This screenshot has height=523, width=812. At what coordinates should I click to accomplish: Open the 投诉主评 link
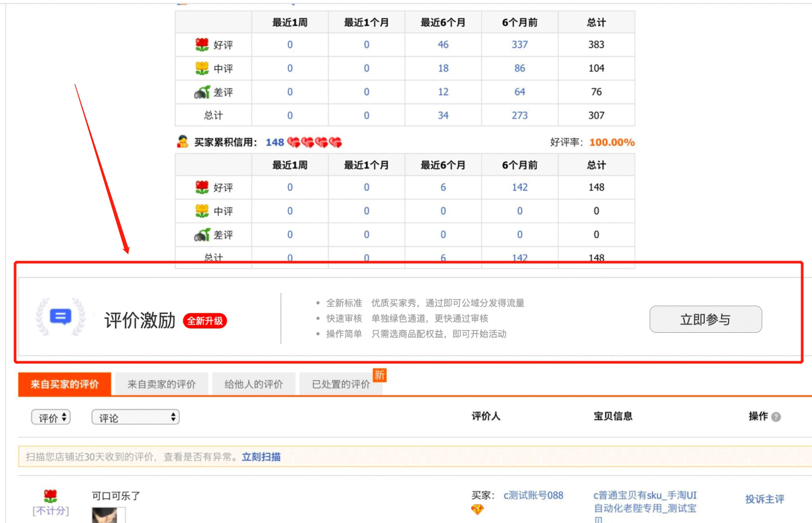coord(764,499)
